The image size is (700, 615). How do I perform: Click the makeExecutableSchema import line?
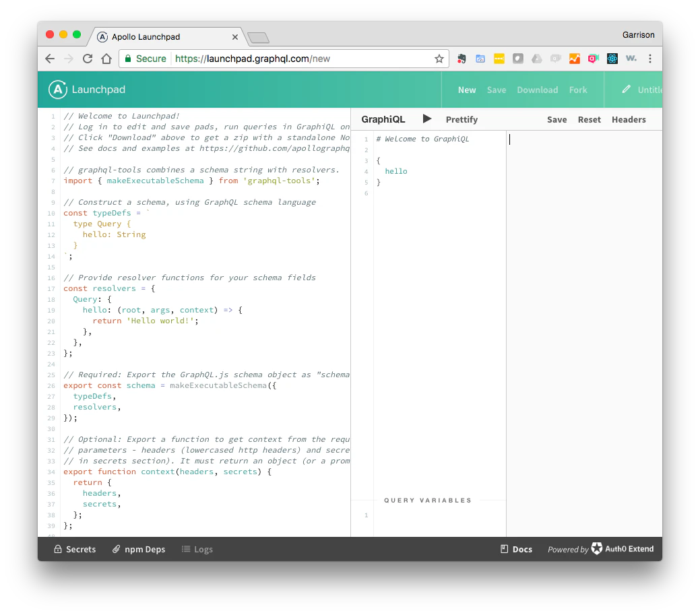pos(191,181)
